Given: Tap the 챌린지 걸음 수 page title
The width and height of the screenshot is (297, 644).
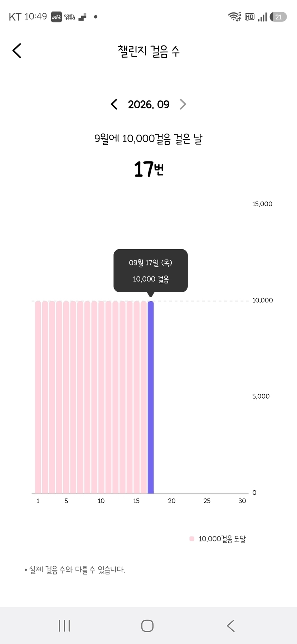Looking at the screenshot, I should [x=148, y=51].
